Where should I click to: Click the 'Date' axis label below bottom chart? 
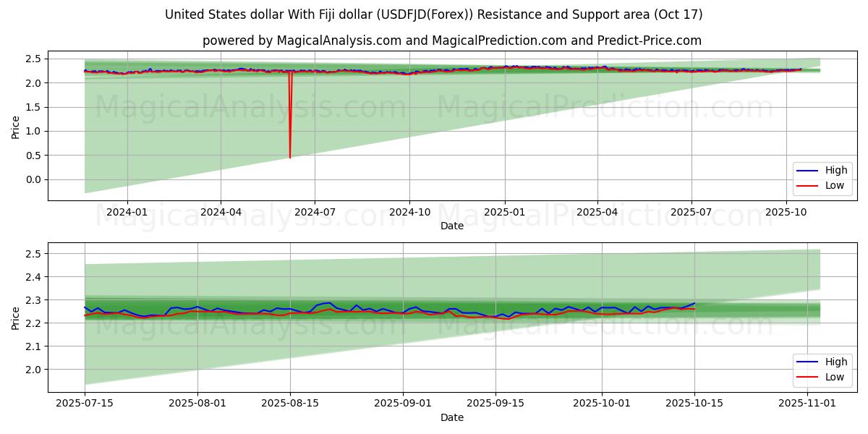pos(452,417)
